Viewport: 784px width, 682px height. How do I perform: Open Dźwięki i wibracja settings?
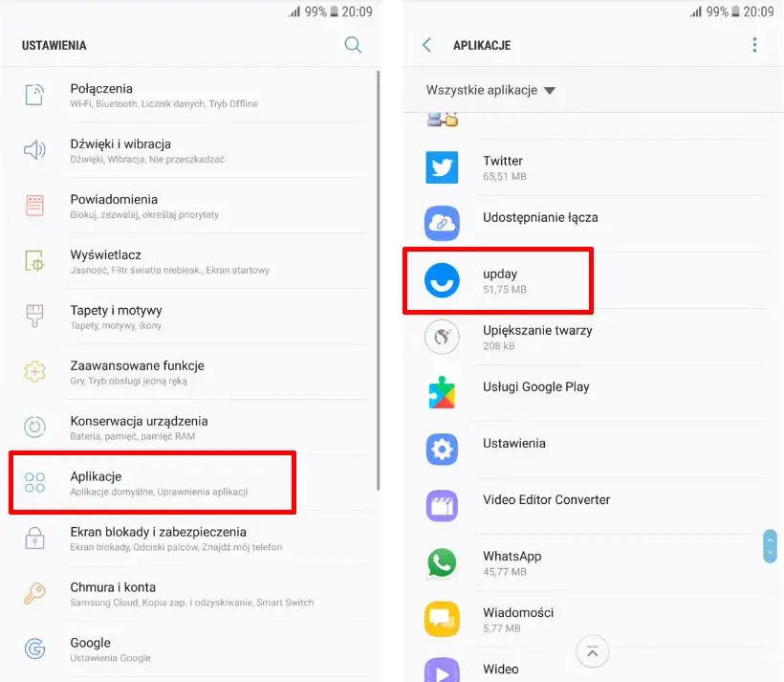tap(190, 150)
